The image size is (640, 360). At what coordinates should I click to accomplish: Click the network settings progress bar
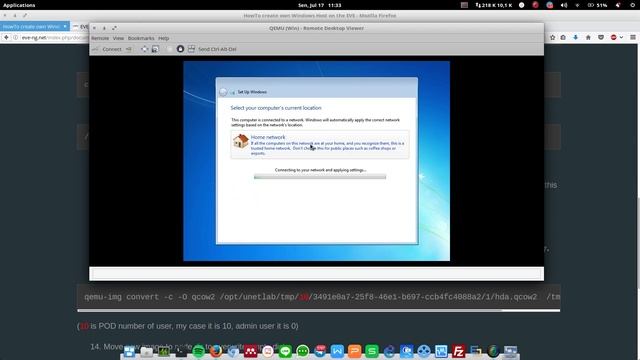coord(320,177)
